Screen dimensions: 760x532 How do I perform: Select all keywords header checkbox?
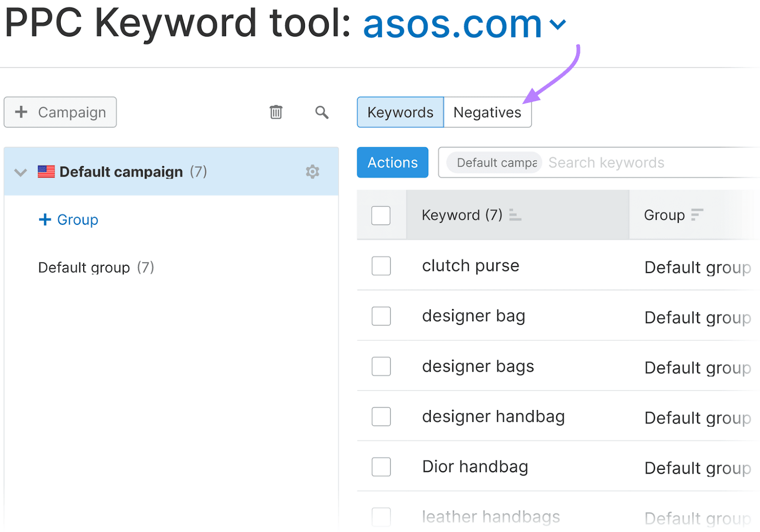click(x=381, y=215)
